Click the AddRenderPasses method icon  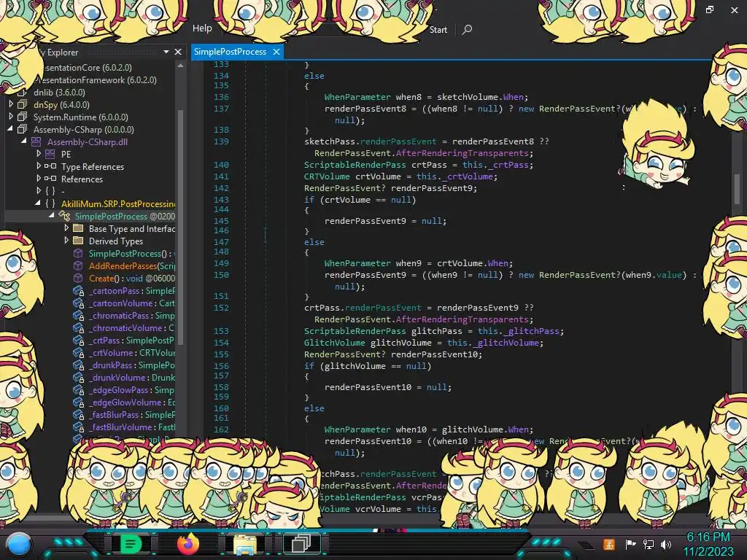78,265
